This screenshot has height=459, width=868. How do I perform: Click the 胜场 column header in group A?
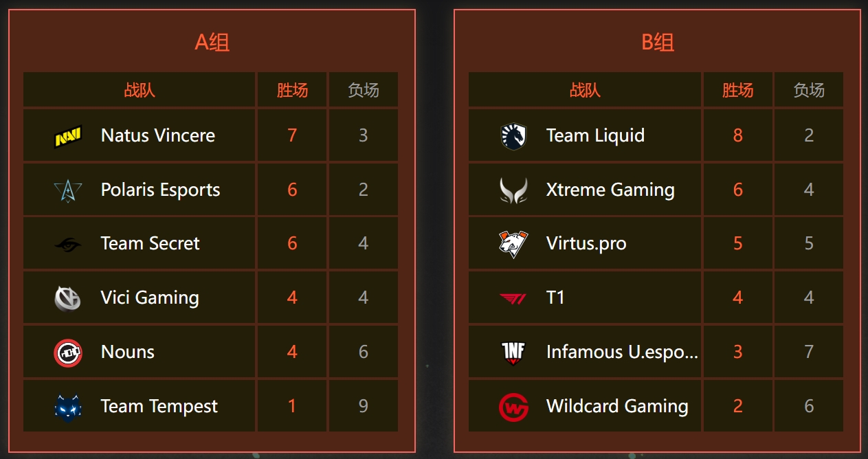pos(292,90)
